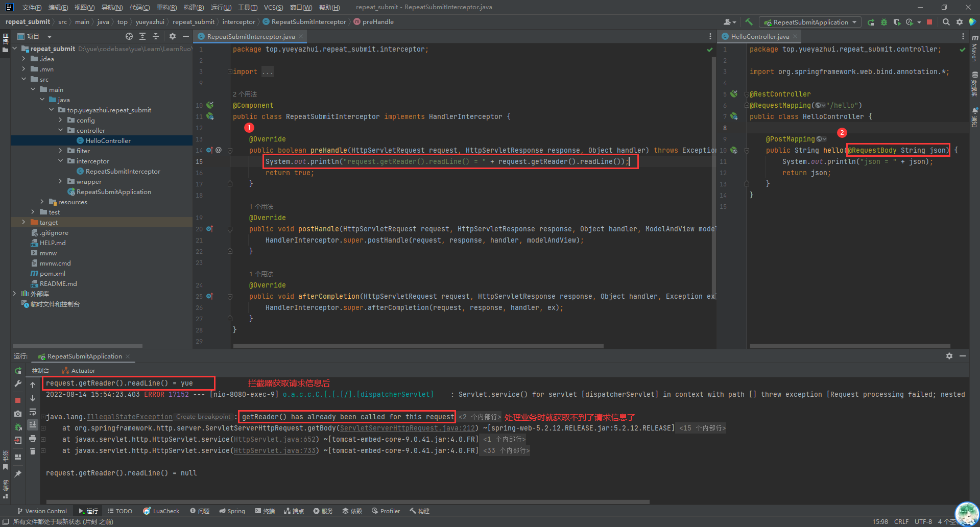Viewport: 980px width, 527px height.
Task: Stop process in the run panel sidebar
Action: (18, 400)
